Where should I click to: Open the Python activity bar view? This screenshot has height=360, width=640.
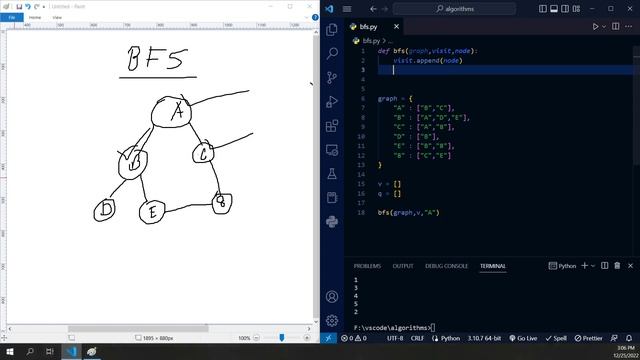[x=332, y=222]
